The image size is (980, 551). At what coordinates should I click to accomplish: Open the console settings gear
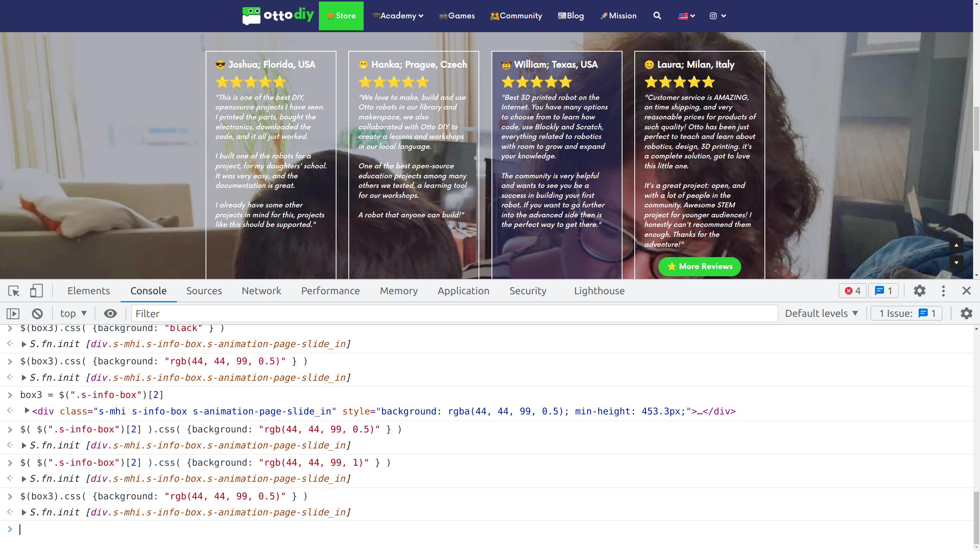tap(966, 314)
